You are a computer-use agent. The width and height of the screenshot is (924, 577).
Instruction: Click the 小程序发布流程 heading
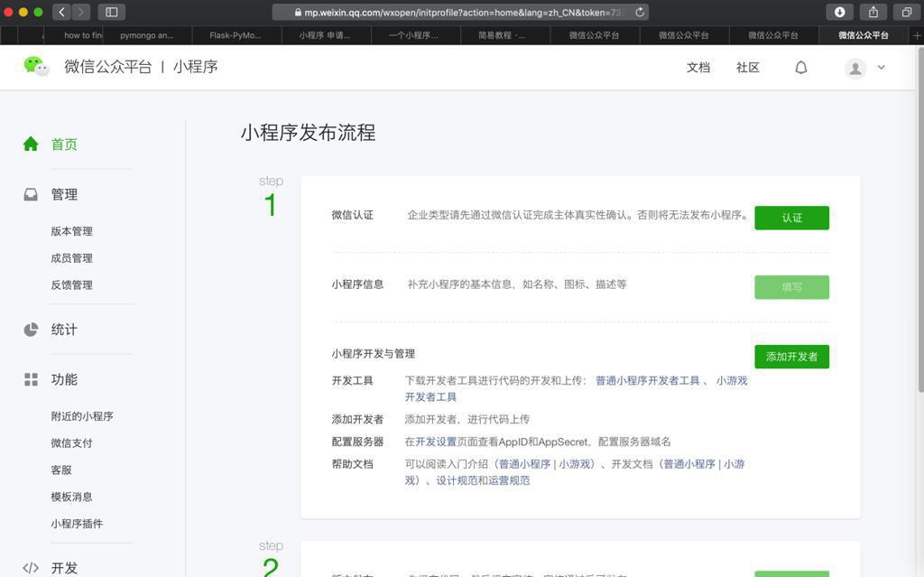(x=308, y=132)
